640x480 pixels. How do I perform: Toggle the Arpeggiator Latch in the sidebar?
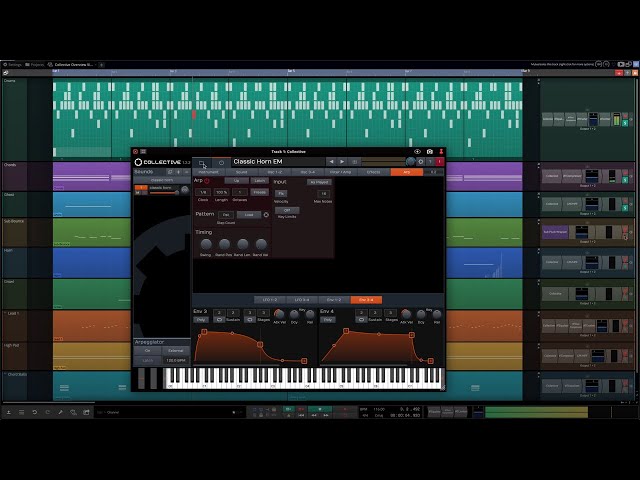pyautogui.click(x=147, y=360)
